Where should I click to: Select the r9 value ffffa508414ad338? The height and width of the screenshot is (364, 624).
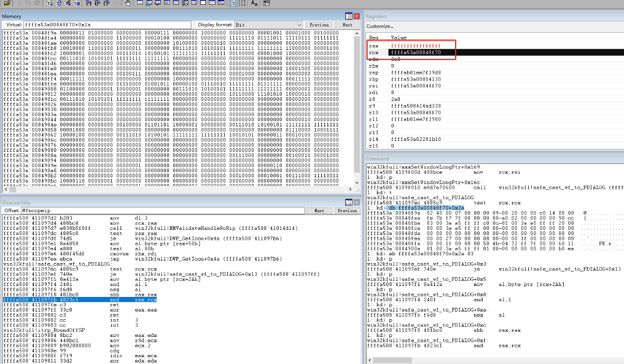coord(416,106)
